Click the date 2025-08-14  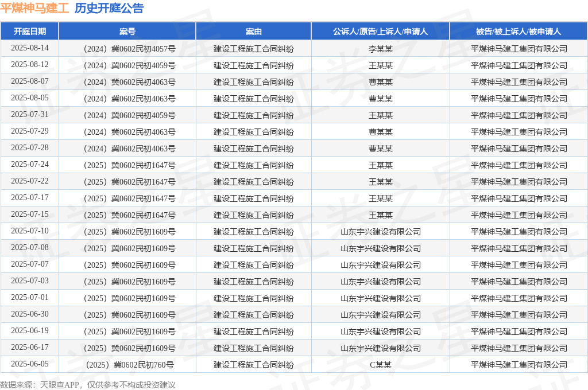30,48
